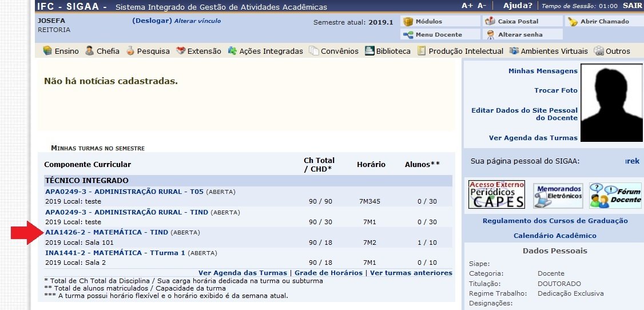Click the DOUTORADO titulação value
The height and width of the screenshot is (310, 644).
click(559, 284)
